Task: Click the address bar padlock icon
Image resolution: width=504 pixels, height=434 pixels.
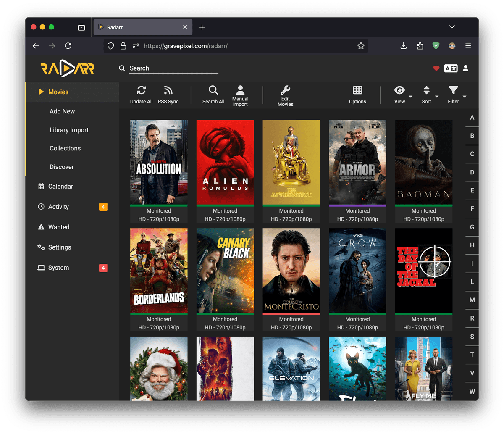Action: pyautogui.click(x=123, y=46)
